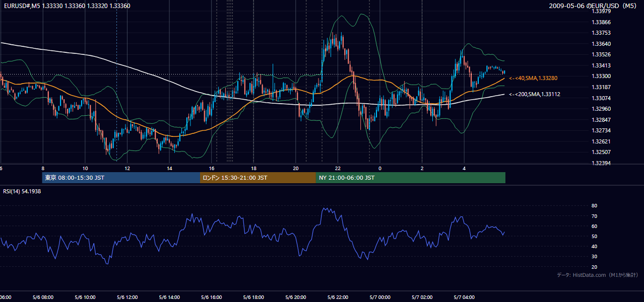The height and width of the screenshot is (302, 644).
Task: Click price axis value 1.33640
Action: (x=601, y=44)
